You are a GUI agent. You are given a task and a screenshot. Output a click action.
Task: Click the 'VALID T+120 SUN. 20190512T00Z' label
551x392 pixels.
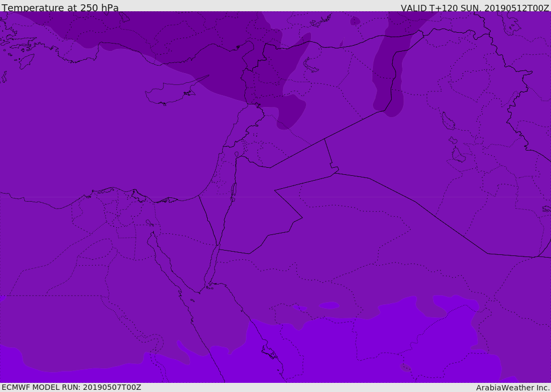[x=475, y=8]
